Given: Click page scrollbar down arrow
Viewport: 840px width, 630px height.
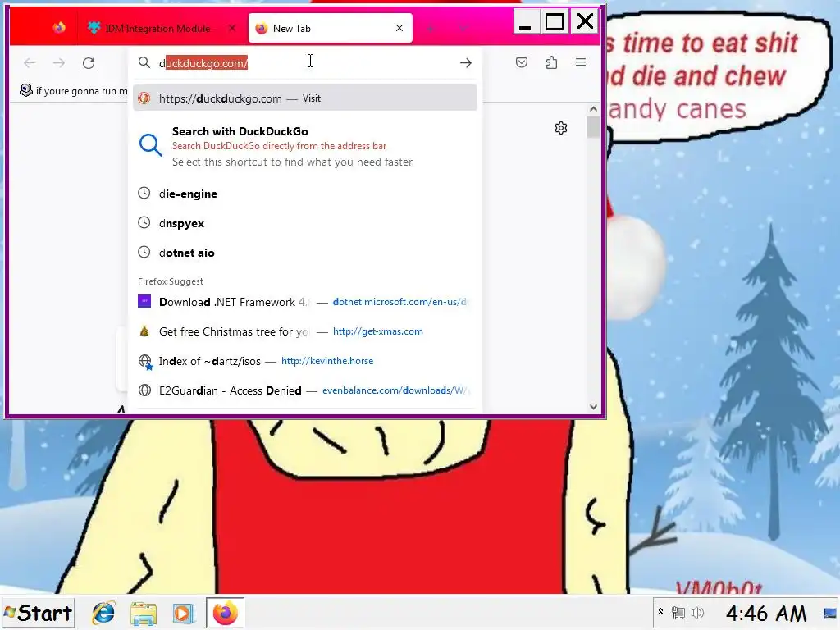Looking at the screenshot, I should (x=593, y=407).
